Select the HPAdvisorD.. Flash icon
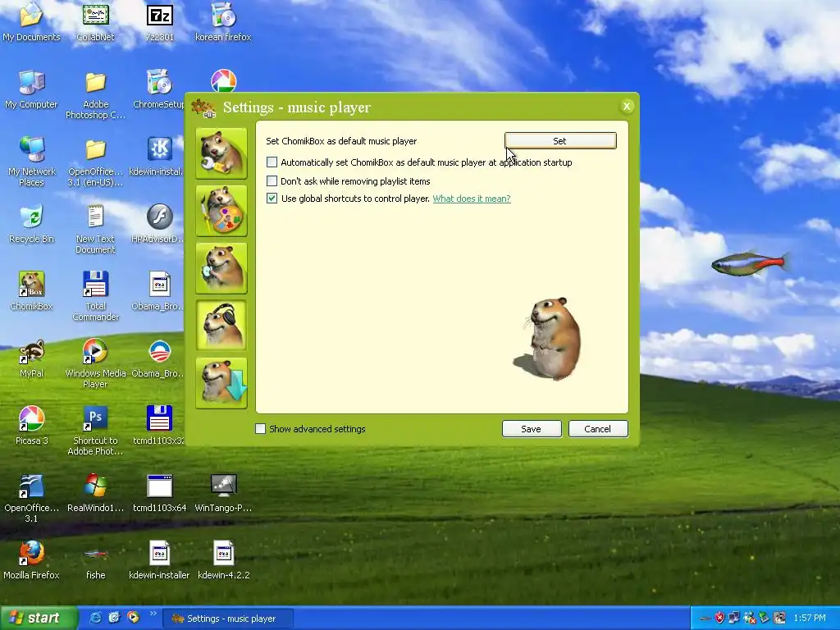This screenshot has width=840, height=630. click(159, 224)
